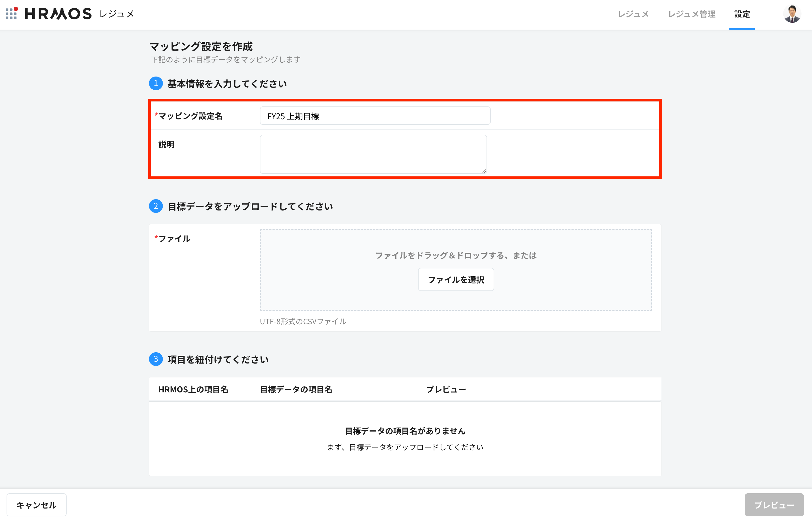Click the 目標データの項目名 column header
812x519 pixels.
click(296, 390)
